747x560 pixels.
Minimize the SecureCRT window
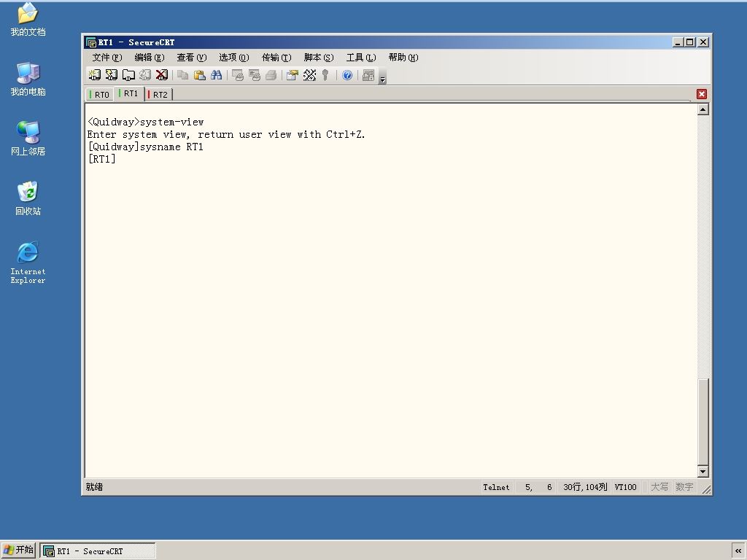678,42
